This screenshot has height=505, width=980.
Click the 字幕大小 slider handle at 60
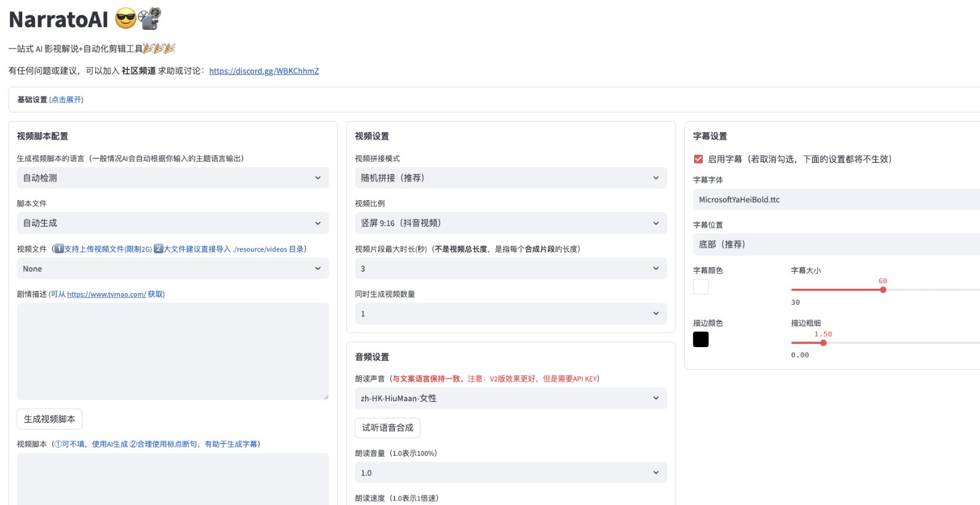coord(883,289)
